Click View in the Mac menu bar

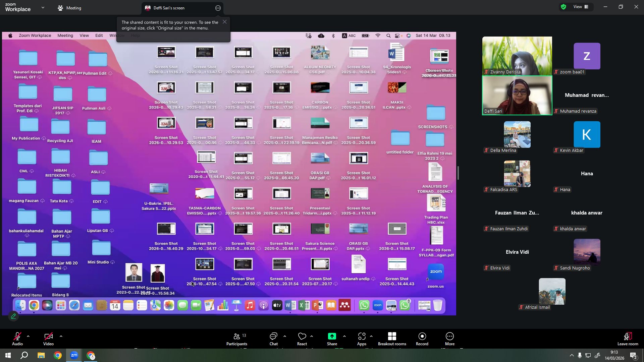click(84, 36)
